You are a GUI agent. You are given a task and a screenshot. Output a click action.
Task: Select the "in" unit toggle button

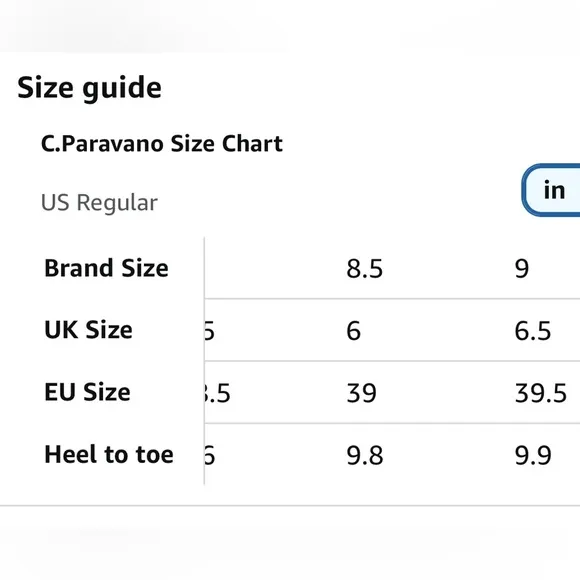551,190
